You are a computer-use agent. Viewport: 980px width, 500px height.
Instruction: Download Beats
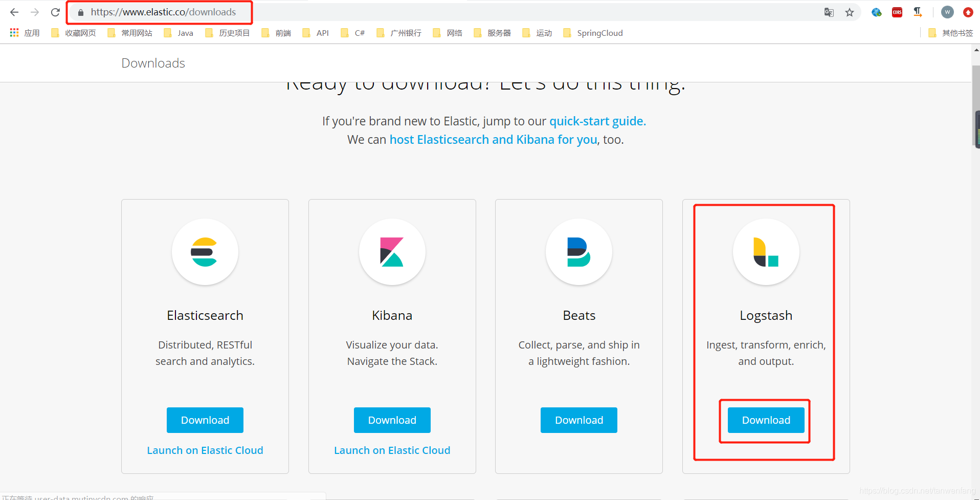[x=579, y=420]
